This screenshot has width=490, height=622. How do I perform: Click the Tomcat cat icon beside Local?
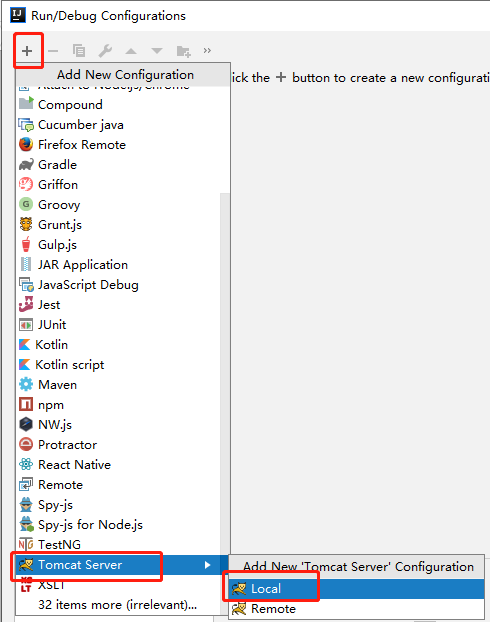click(239, 589)
